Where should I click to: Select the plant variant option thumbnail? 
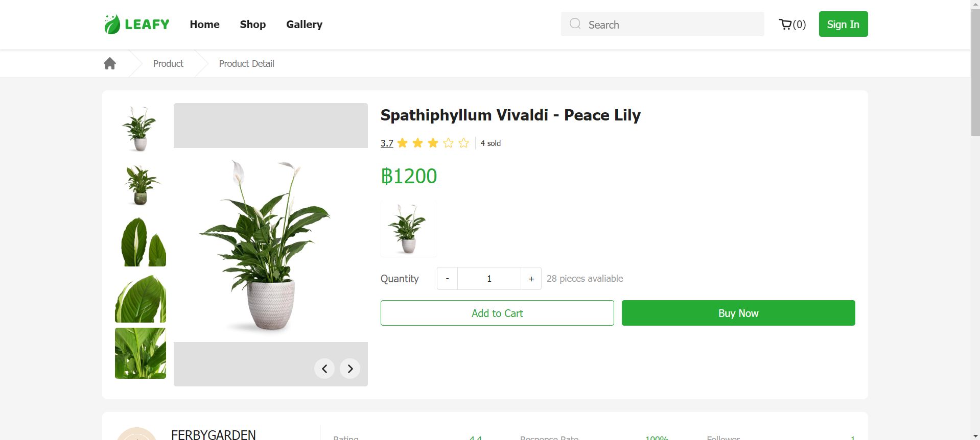pyautogui.click(x=409, y=229)
